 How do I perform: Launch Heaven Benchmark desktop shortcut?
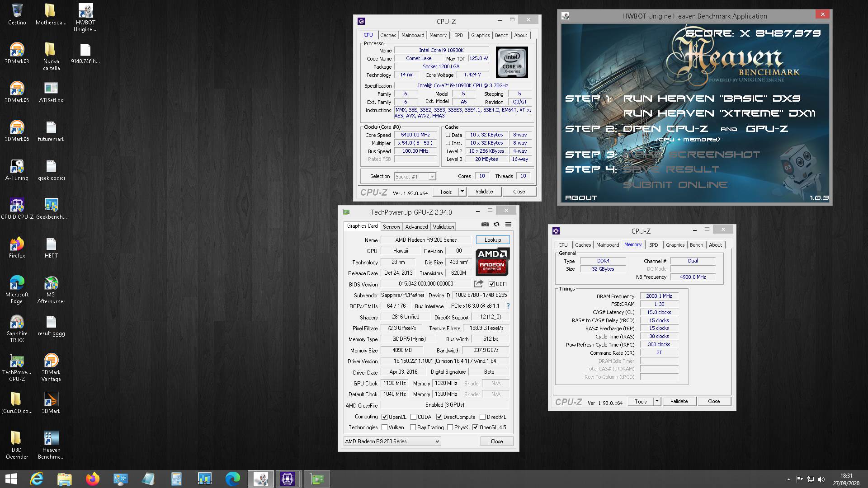click(51, 445)
